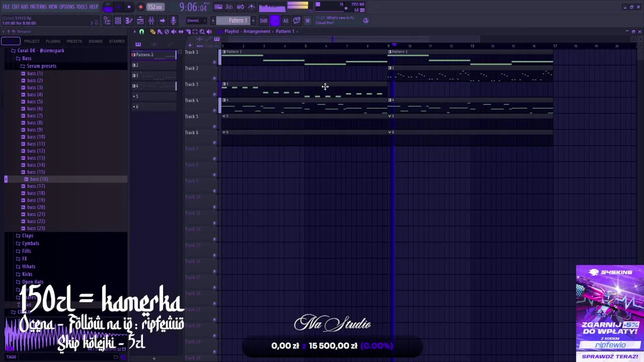Add new pattern with the plus beside Pattern 1

tap(253, 21)
